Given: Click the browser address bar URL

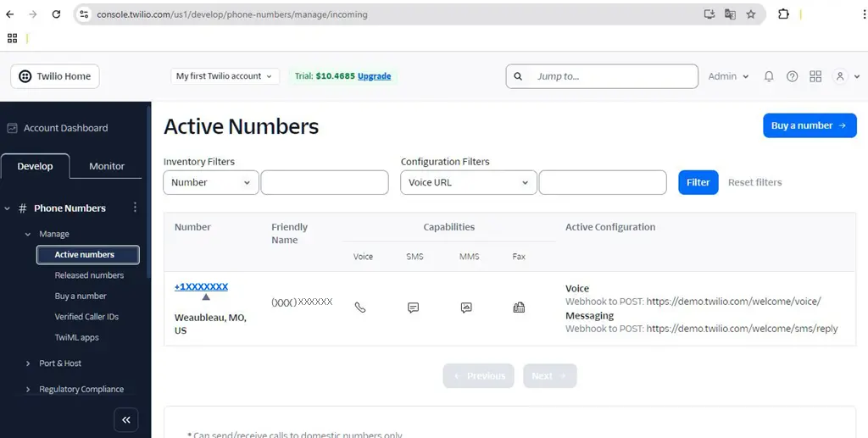Looking at the screenshot, I should [232, 14].
